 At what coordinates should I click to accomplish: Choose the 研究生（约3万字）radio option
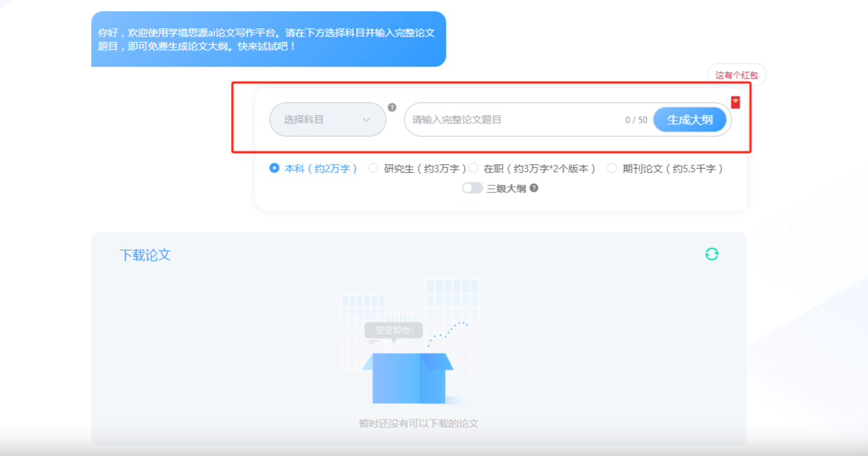click(x=374, y=168)
